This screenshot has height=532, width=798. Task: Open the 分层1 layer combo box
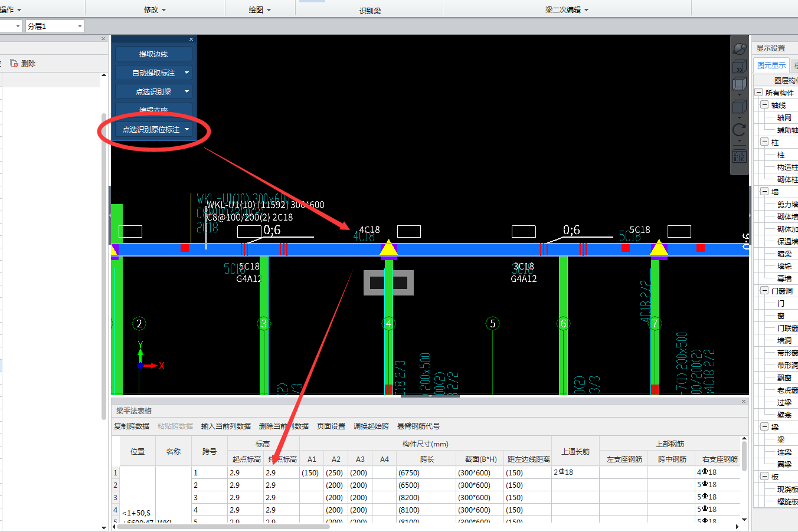[x=54, y=26]
